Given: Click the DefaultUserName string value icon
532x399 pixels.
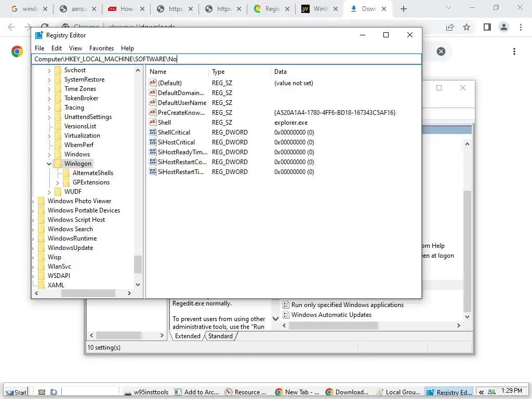Looking at the screenshot, I should click(153, 102).
